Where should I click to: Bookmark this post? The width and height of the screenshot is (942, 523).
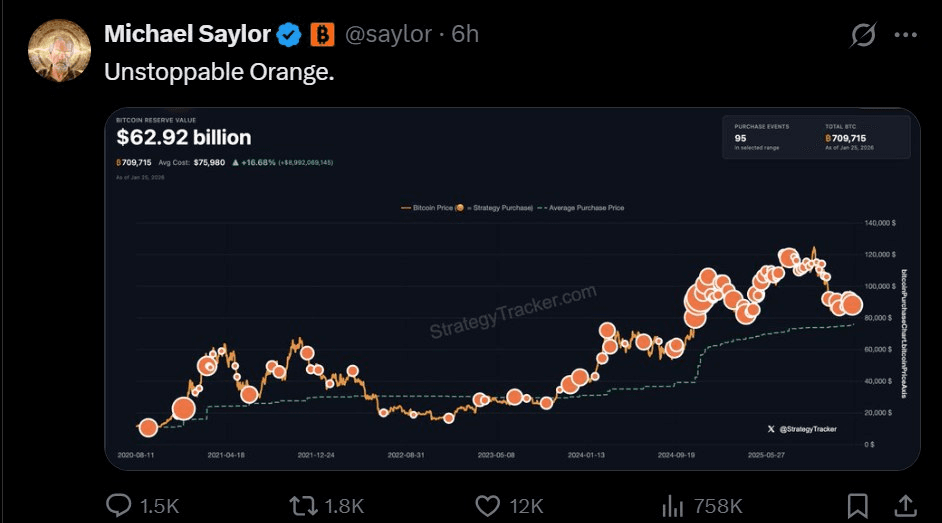(857, 505)
